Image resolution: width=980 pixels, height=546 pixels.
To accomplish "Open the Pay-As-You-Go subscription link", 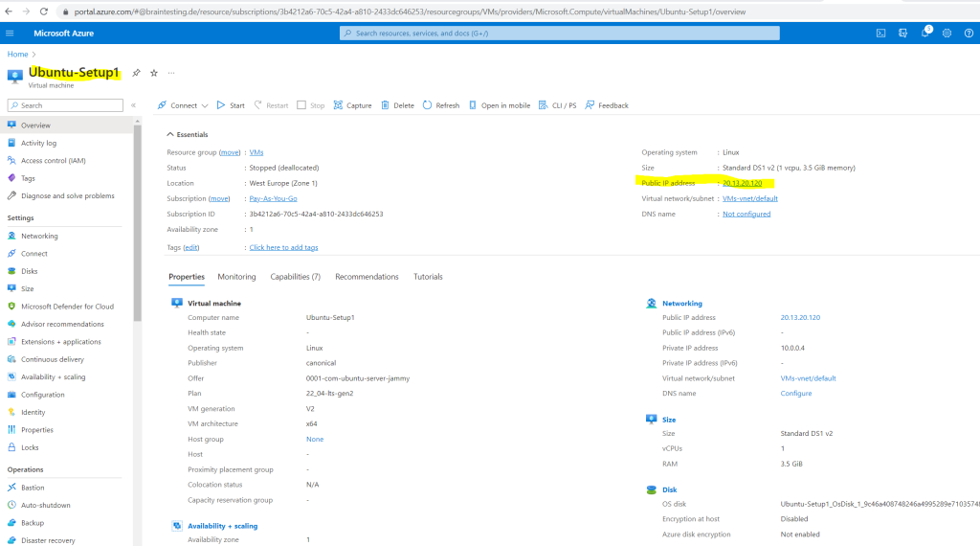I will click(x=273, y=198).
